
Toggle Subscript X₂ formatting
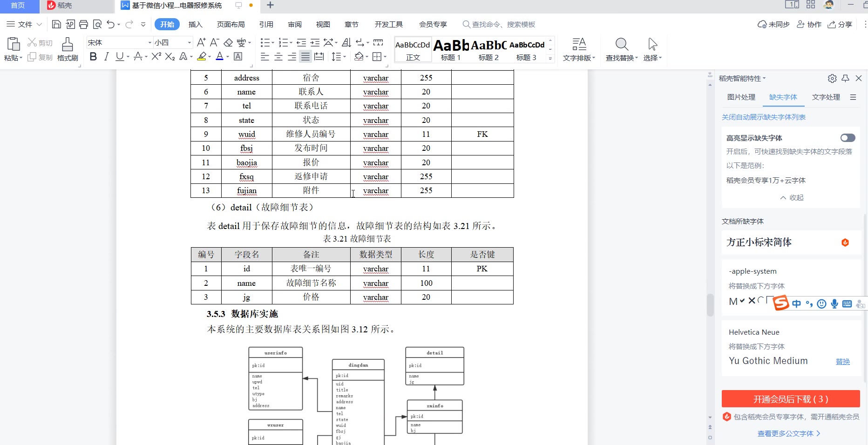click(170, 56)
